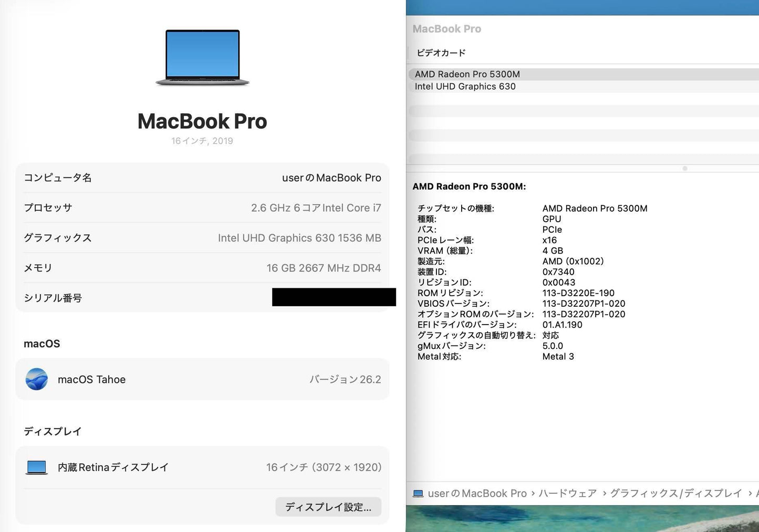
Task: Click the ディスプレイ section heading
Action: pyautogui.click(x=53, y=431)
